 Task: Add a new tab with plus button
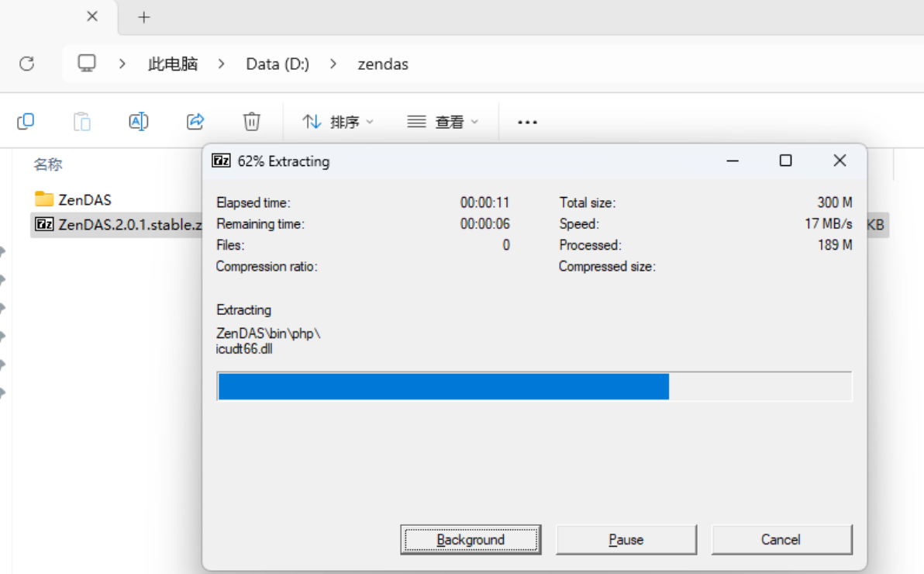(x=144, y=17)
